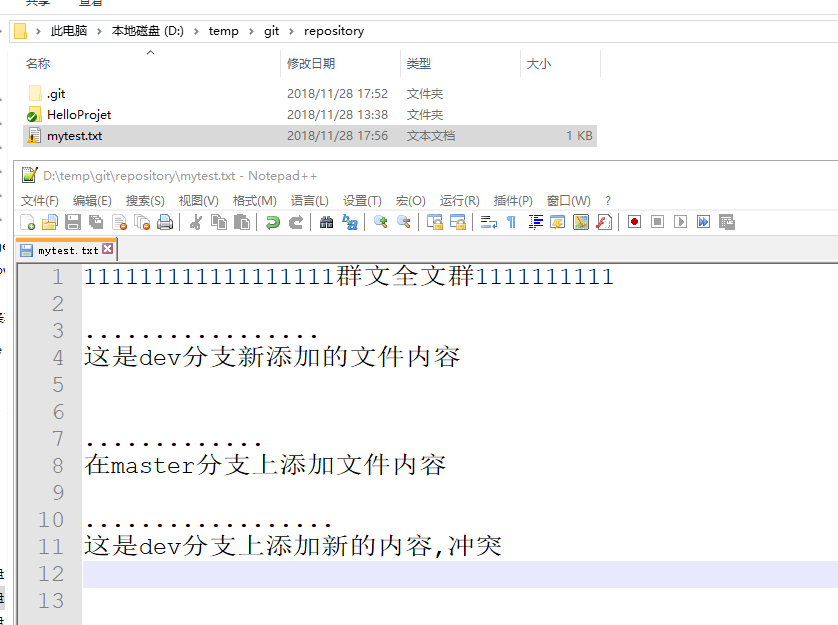Sort Explorer list by 类型 column
The width and height of the screenshot is (838, 625).
coord(418,64)
